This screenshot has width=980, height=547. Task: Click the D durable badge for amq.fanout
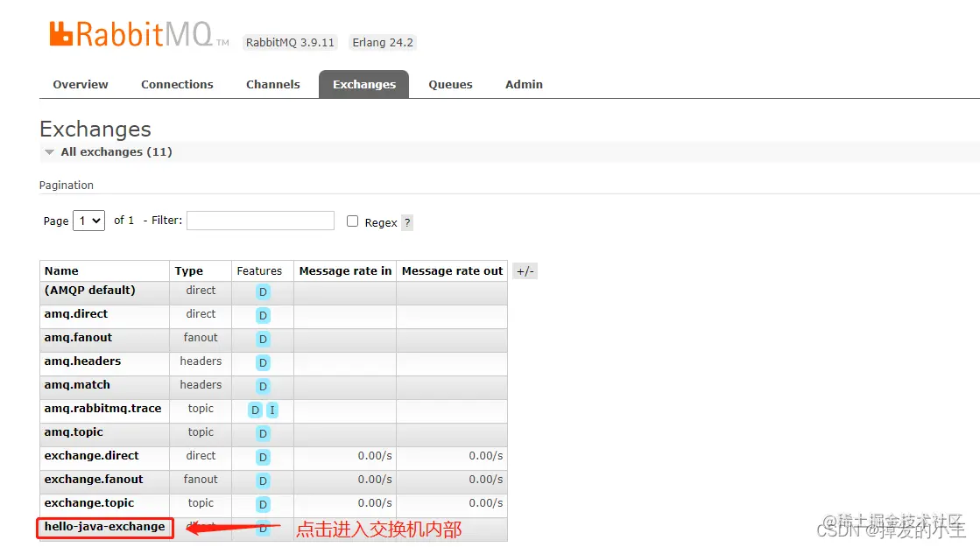click(263, 339)
